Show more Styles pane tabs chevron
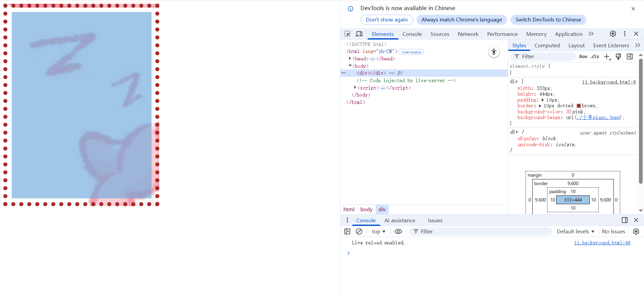 click(638, 45)
